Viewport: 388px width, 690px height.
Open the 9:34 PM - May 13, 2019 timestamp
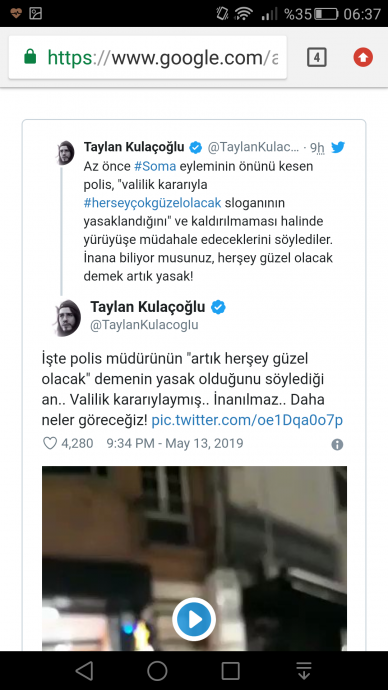pyautogui.click(x=175, y=443)
